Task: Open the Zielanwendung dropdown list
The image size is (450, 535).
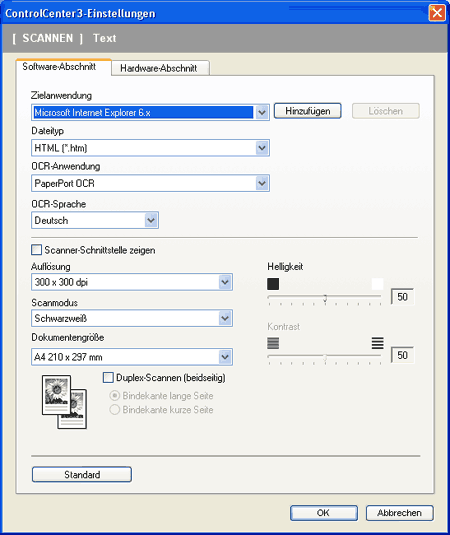Action: pyautogui.click(x=262, y=113)
